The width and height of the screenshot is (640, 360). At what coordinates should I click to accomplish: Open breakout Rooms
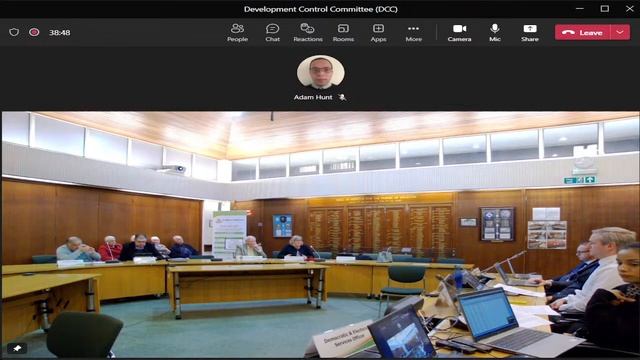[x=343, y=33]
